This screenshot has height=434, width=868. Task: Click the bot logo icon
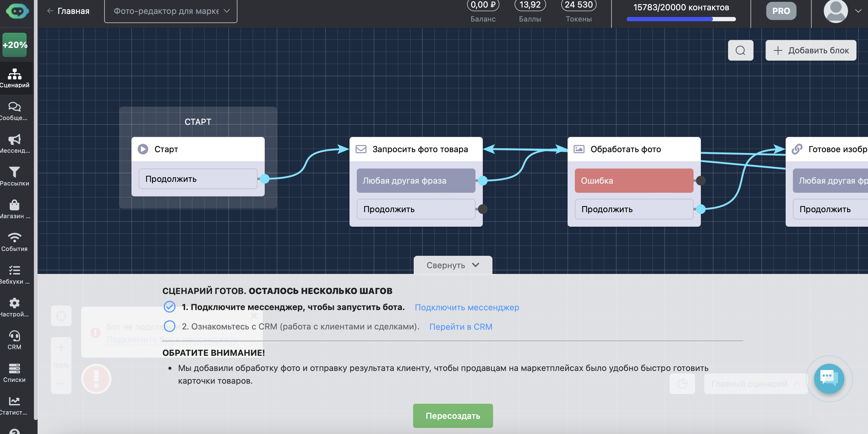pyautogui.click(x=17, y=11)
